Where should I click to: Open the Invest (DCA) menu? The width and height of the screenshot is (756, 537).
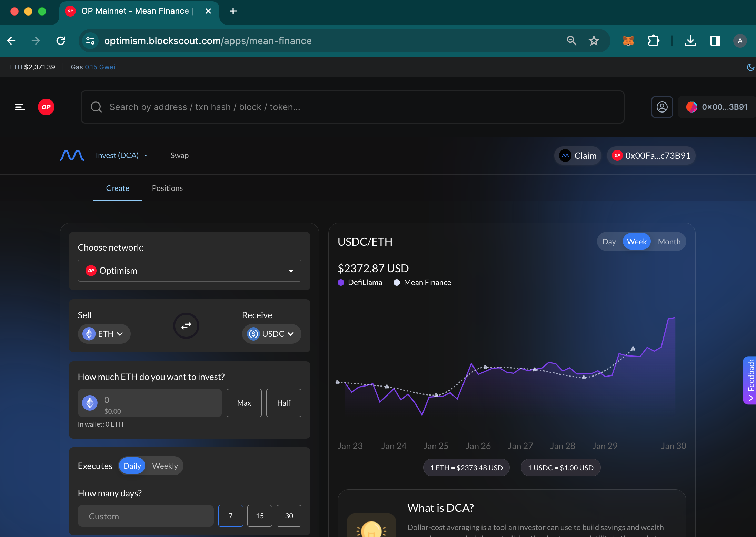121,155
